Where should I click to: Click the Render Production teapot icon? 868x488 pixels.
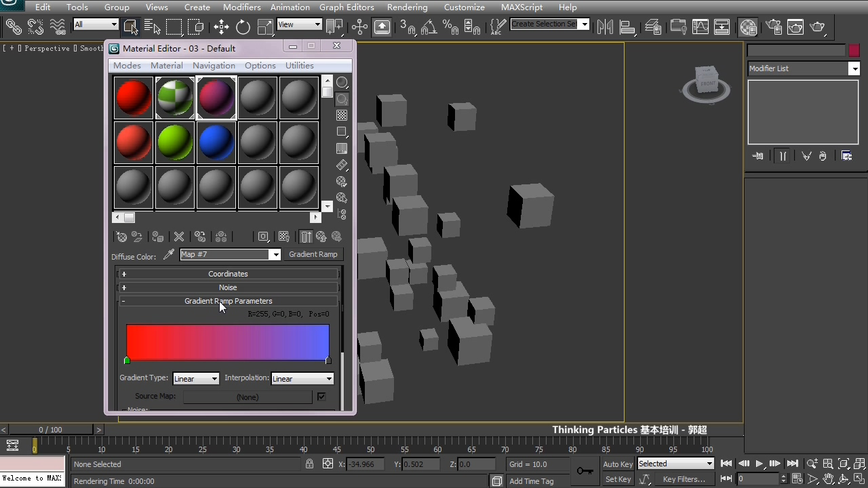click(x=818, y=27)
